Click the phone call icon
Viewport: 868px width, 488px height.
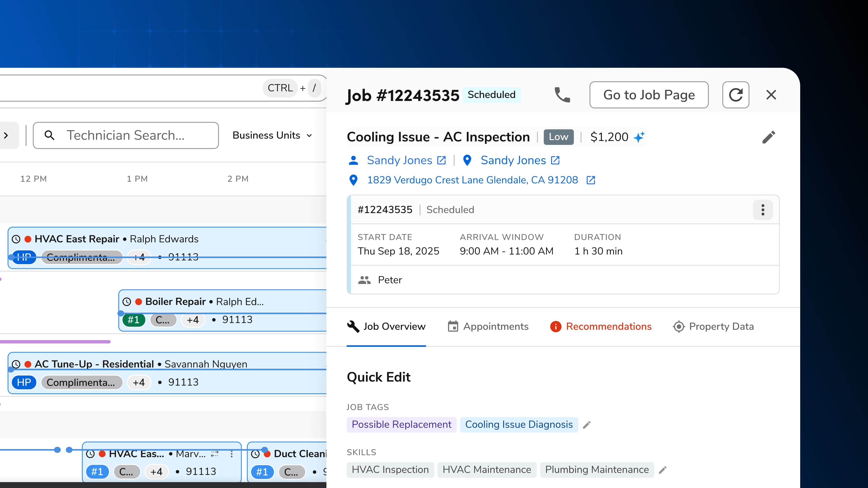point(562,95)
